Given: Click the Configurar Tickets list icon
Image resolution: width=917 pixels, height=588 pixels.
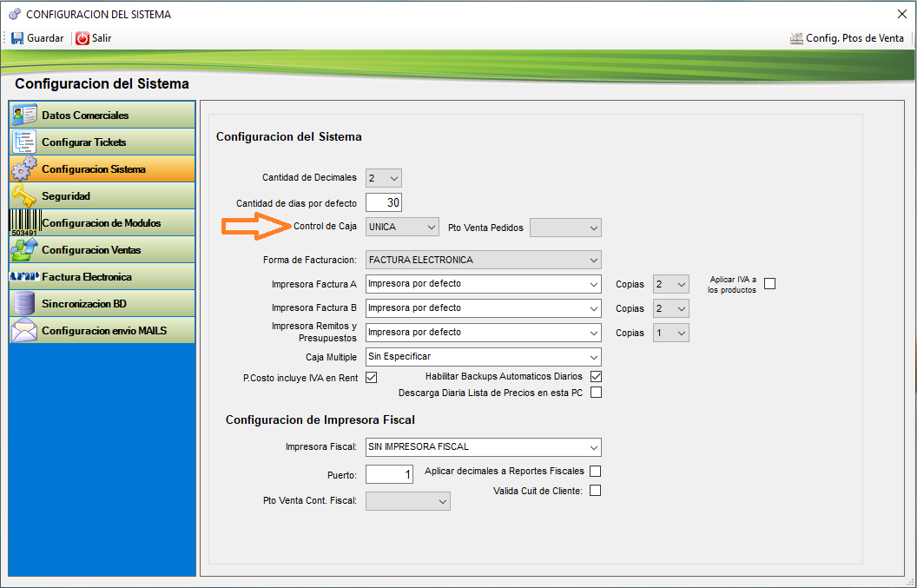Looking at the screenshot, I should point(24,142).
